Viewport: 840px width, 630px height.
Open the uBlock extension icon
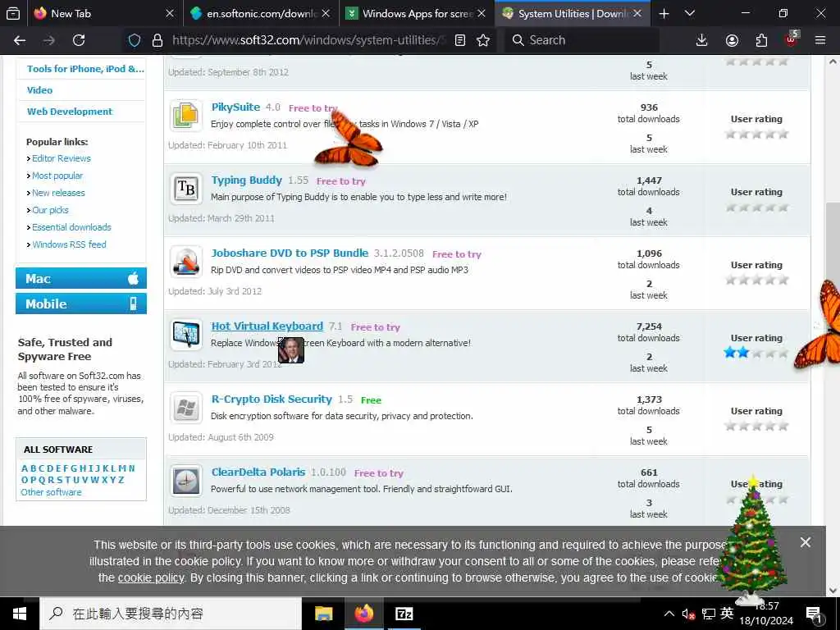tap(792, 39)
